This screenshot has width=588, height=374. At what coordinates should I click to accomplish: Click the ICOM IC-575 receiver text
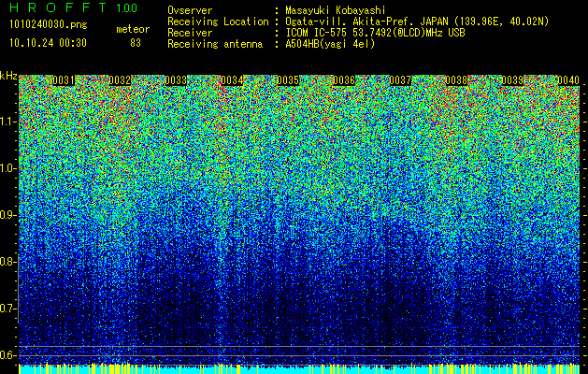click(375, 33)
